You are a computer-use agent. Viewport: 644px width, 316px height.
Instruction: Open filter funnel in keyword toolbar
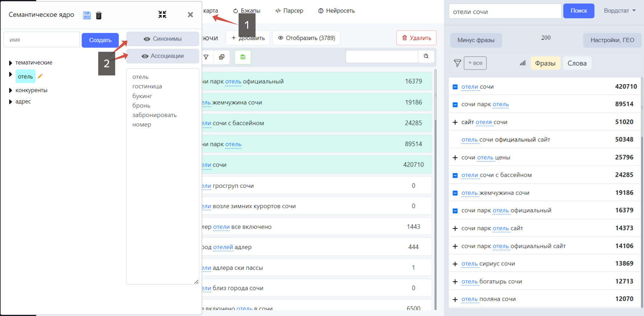coord(206,57)
